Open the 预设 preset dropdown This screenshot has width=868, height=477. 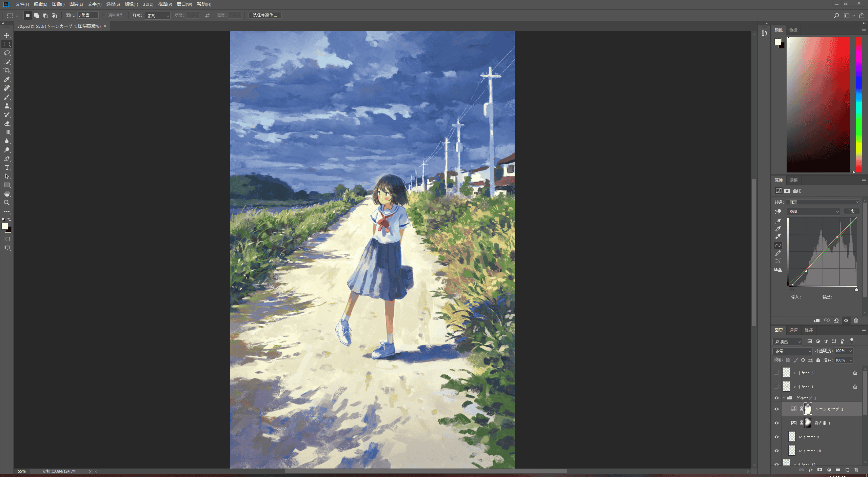823,202
